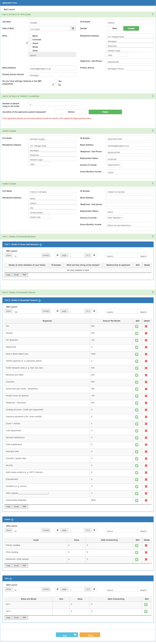Export Household Finances table to Excel
This screenshot has width=156, height=644.
[16, 507]
